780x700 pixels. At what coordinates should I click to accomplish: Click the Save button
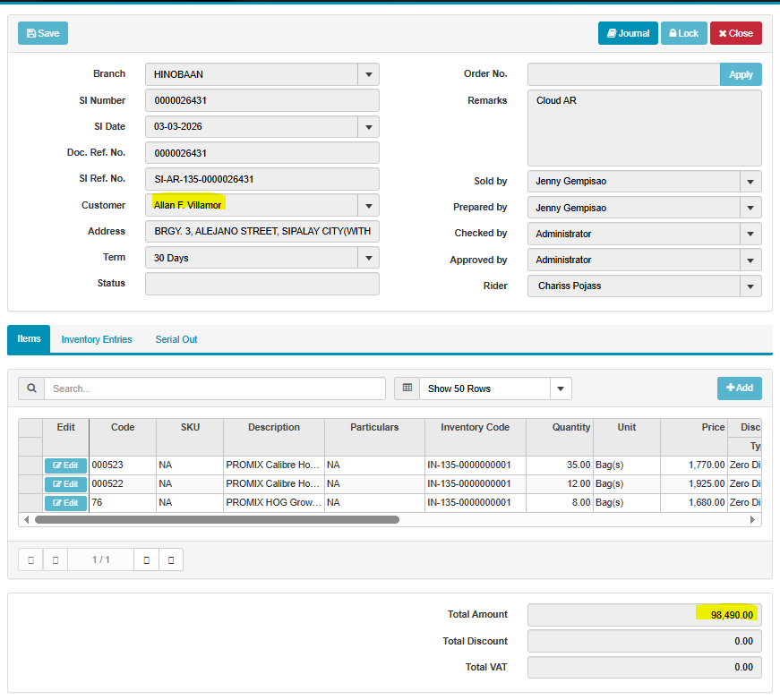coord(43,33)
